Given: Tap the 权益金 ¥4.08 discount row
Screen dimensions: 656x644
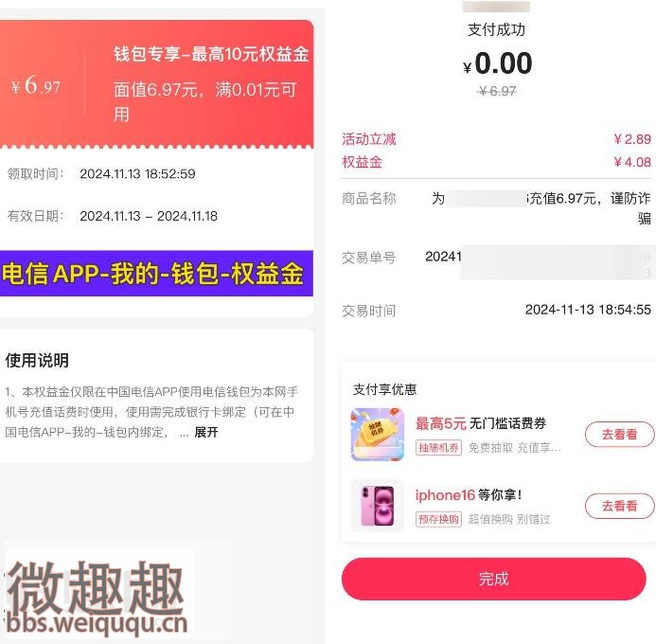Looking at the screenshot, I should click(496, 162).
